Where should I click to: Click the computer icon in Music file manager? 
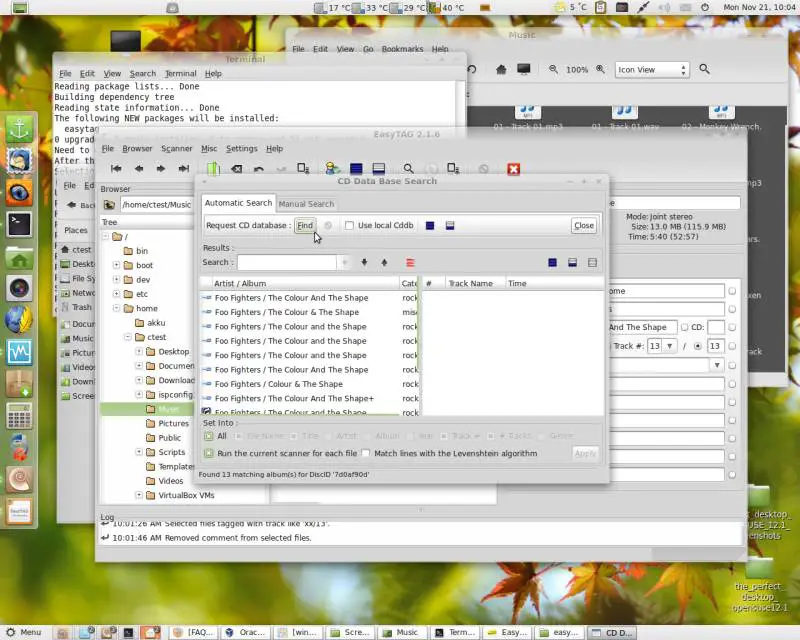coord(523,69)
